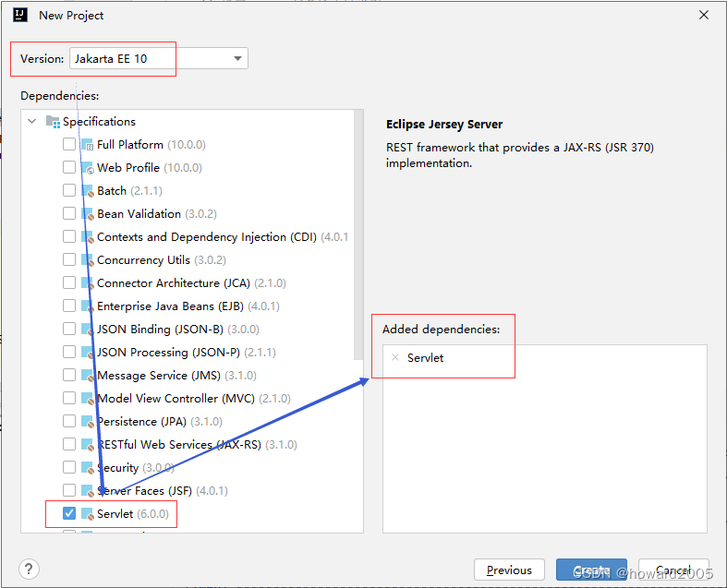Click the CDI specification icon
Image resolution: width=727 pixels, height=588 pixels.
pos(88,237)
